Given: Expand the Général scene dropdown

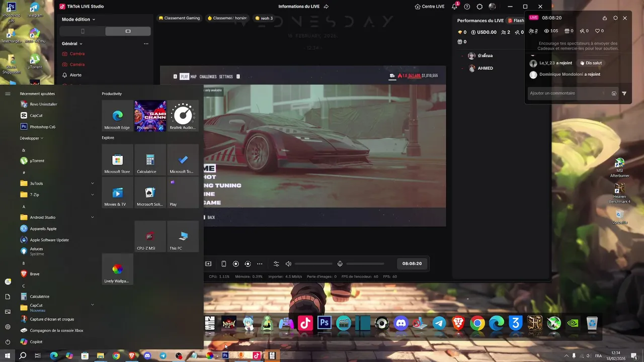Looking at the screenshot, I should [72, 44].
